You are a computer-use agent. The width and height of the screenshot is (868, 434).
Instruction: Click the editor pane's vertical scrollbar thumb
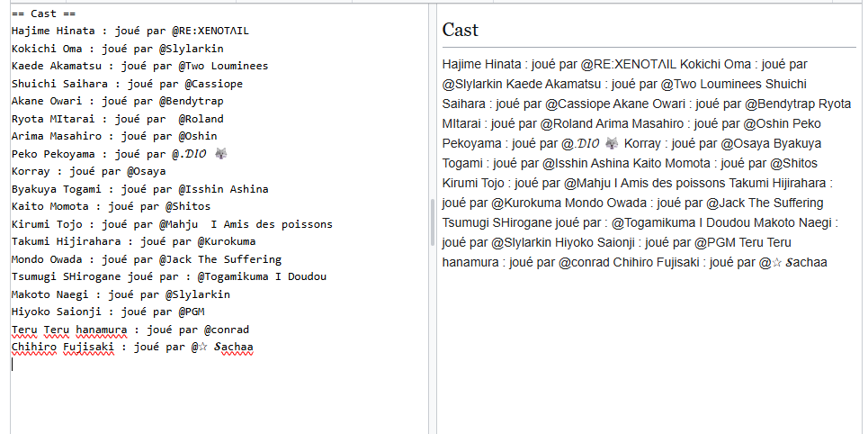click(433, 222)
